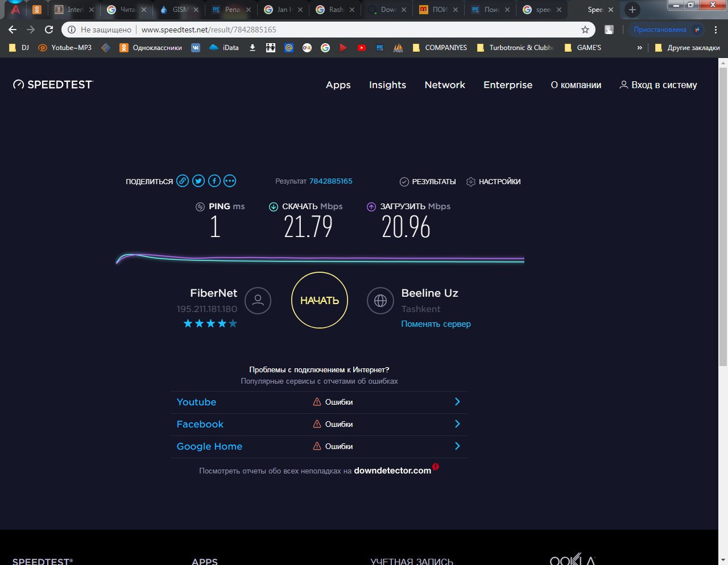Click the site info icon in address bar

click(71, 30)
